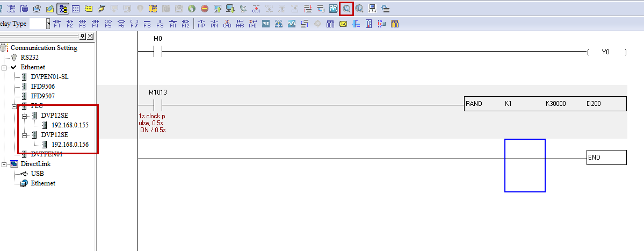This screenshot has width=644, height=251.
Task: Insert output coil with F7 icon
Action: [x=134, y=24]
